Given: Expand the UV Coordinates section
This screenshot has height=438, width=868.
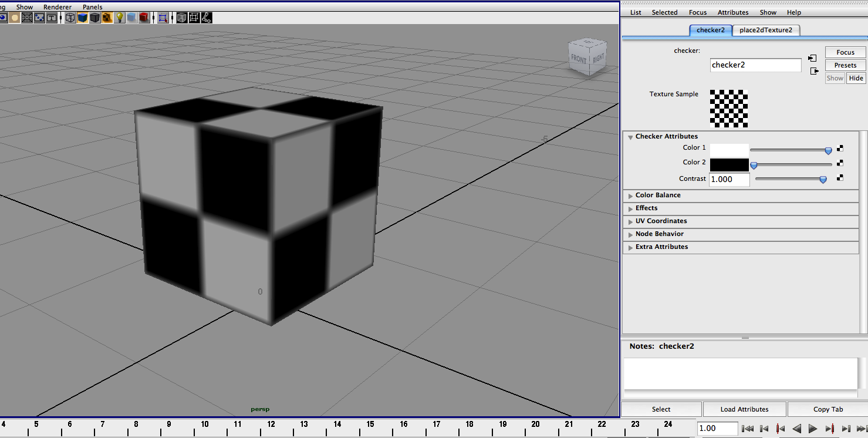Looking at the screenshot, I should click(x=661, y=221).
